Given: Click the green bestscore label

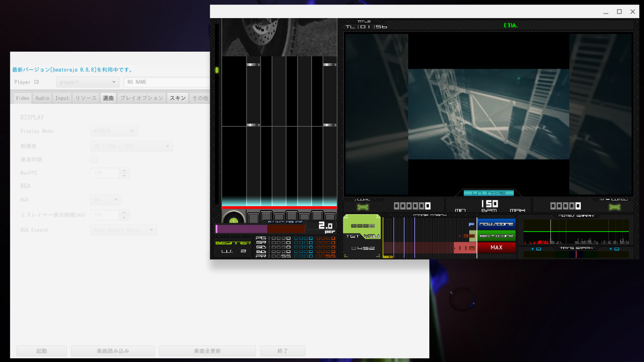Looking at the screenshot, I should (x=496, y=236).
